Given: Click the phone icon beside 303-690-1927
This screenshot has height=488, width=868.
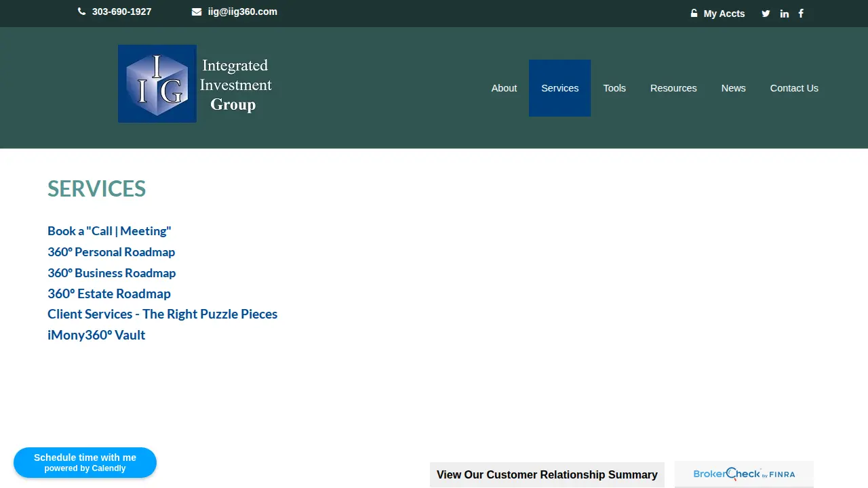Looking at the screenshot, I should (x=82, y=12).
